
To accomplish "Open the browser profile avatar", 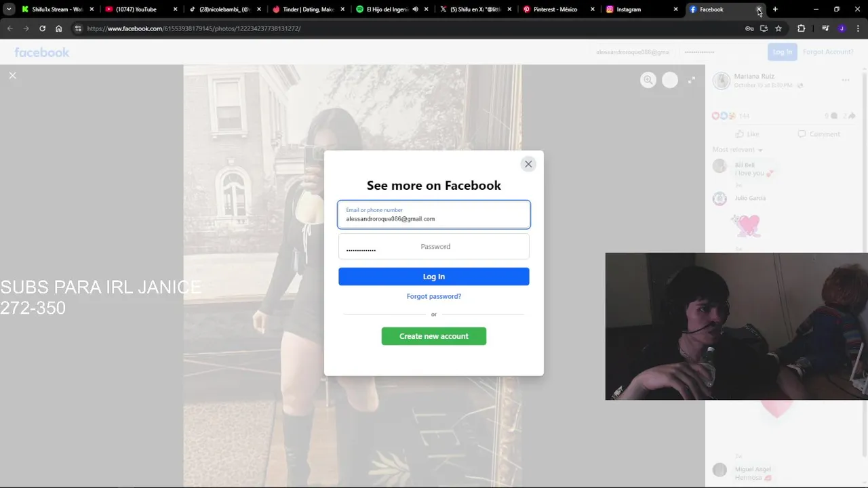I will 842,28.
